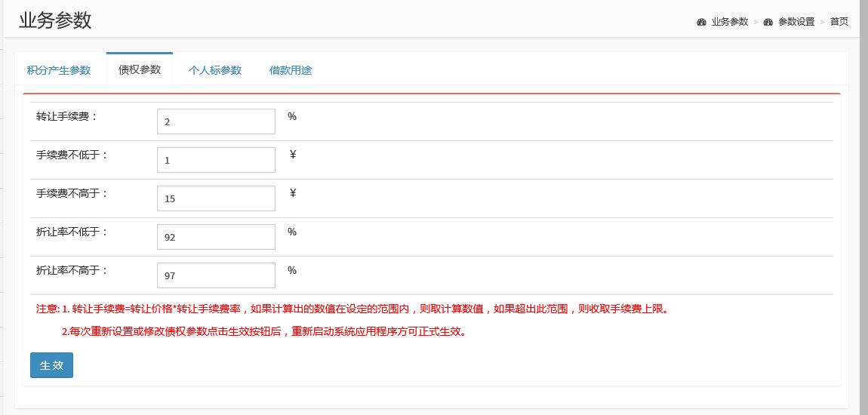Select the 债权参数 tab
Viewport: 868px width, 415px height.
click(140, 69)
